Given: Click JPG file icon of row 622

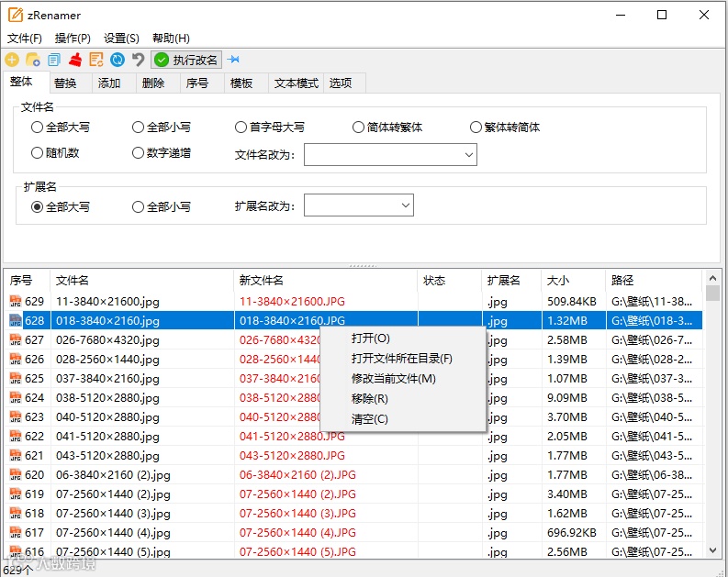Looking at the screenshot, I should tap(16, 437).
